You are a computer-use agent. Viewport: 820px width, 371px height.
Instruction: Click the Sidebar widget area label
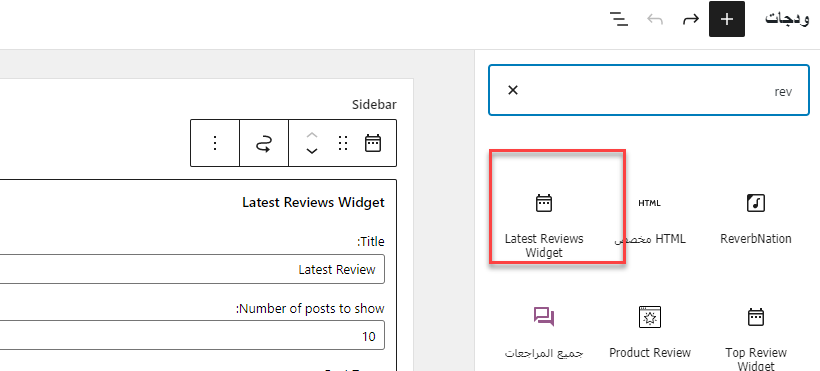374,105
